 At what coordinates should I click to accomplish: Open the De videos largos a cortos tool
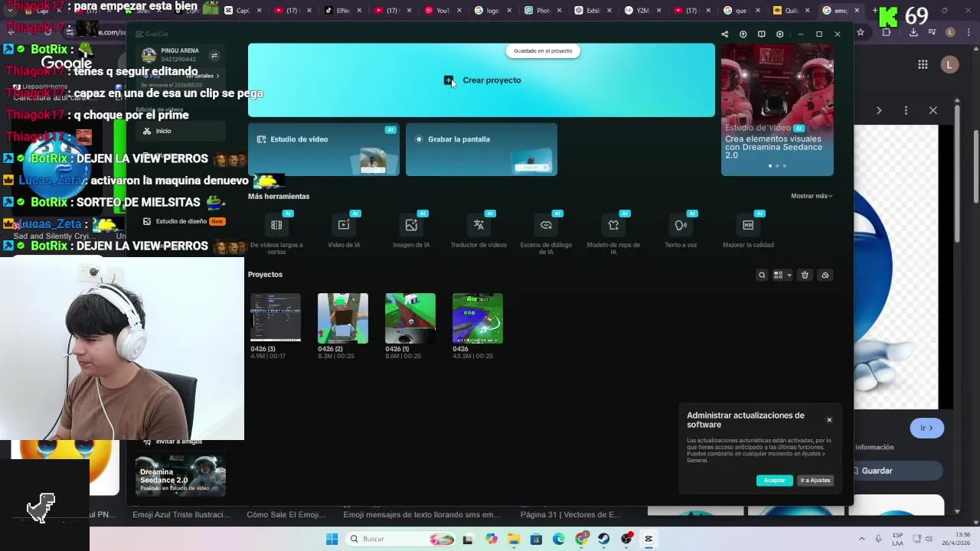[x=276, y=233]
